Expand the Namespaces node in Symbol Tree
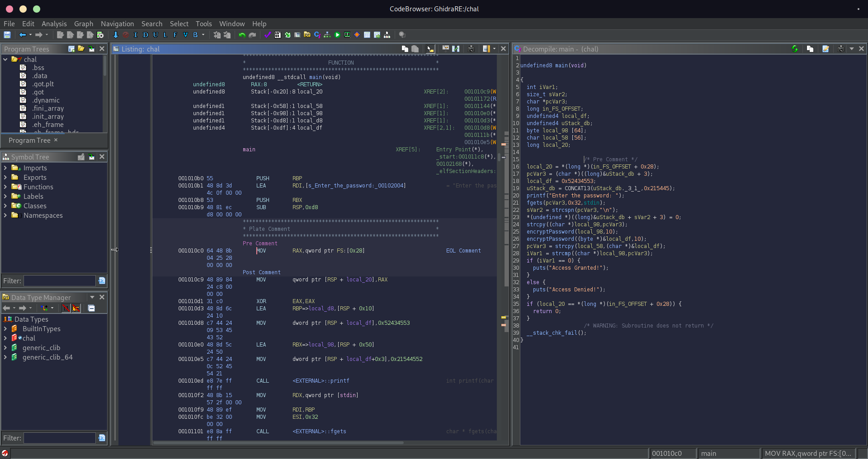The width and height of the screenshot is (868, 459). click(x=5, y=215)
